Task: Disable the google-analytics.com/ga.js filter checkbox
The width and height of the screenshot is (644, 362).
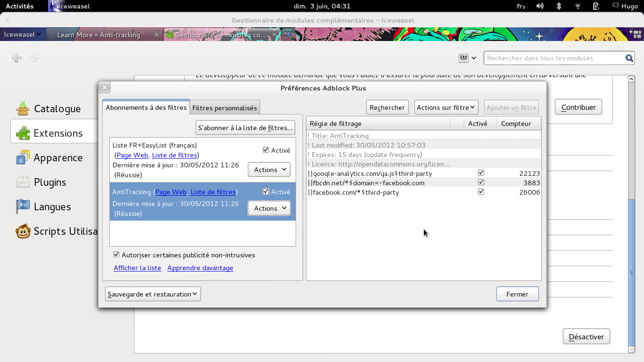Action: [x=481, y=173]
